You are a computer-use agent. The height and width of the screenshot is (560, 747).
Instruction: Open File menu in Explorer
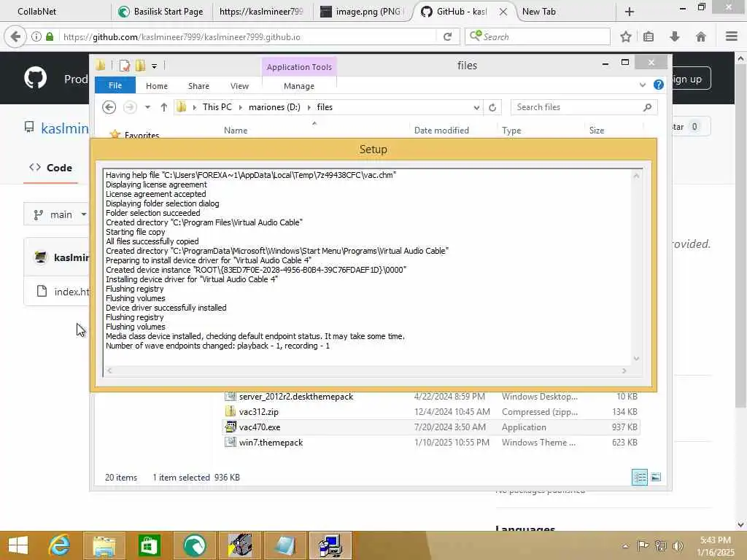pos(115,86)
